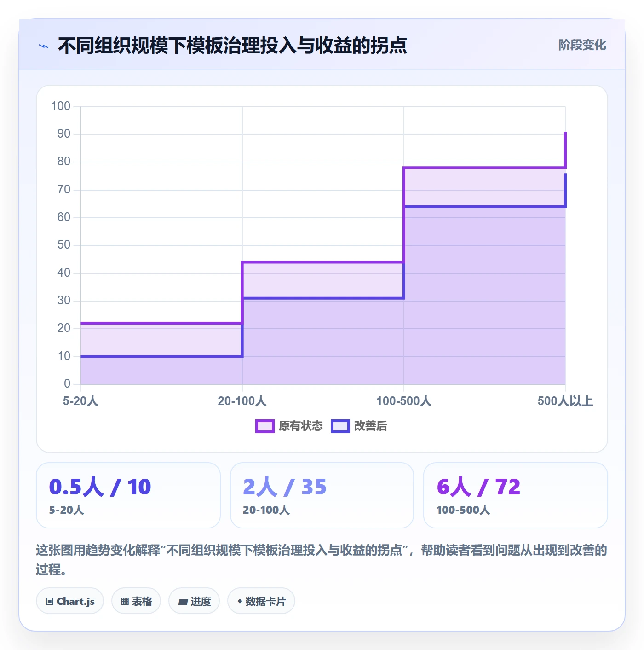Click the 100-500人 x-axis label

point(404,401)
